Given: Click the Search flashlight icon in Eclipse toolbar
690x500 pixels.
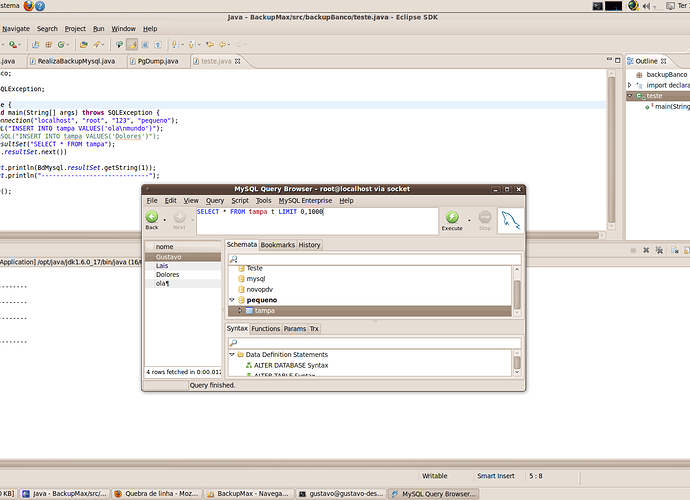Looking at the screenshot, I should (x=97, y=44).
